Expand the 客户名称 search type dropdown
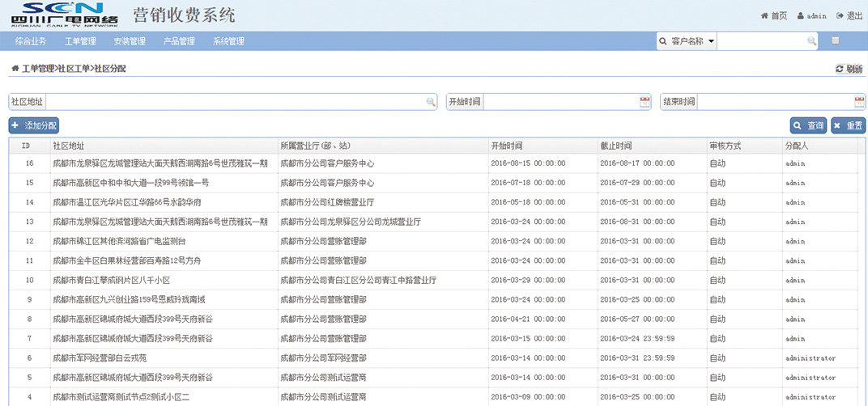This screenshot has width=868, height=406. 686,41
